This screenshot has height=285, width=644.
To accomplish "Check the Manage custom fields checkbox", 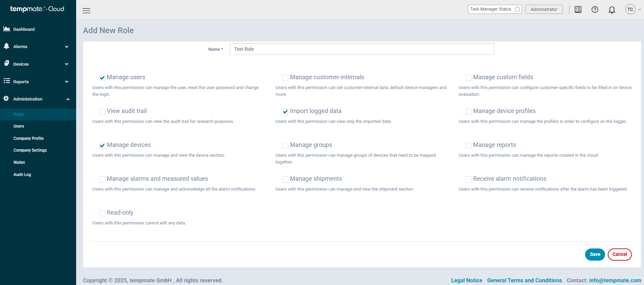I will [x=469, y=78].
